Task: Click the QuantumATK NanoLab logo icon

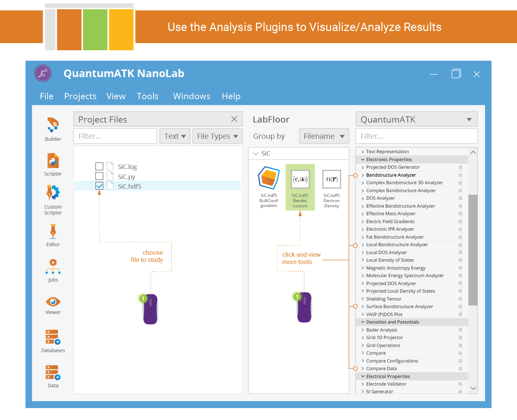Action: [43, 73]
